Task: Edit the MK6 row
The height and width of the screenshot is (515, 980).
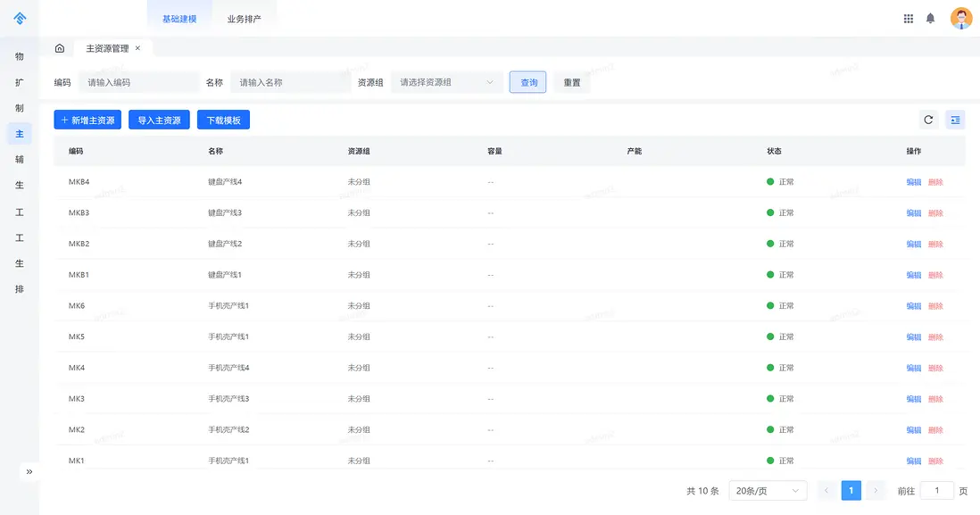Action: click(x=914, y=305)
